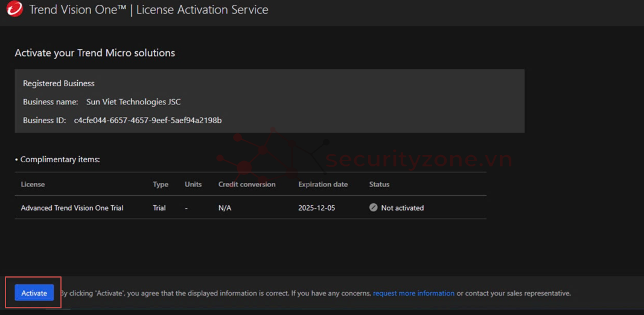Viewport: 644px width, 315px height.
Task: Select the Expiration date column header
Action: (323, 184)
